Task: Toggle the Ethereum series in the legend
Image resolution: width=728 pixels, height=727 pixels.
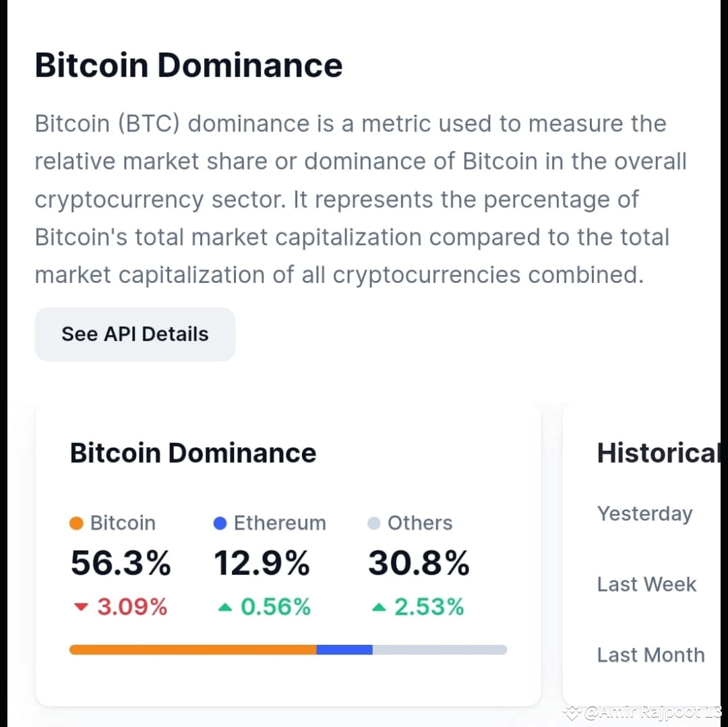Action: [x=270, y=523]
